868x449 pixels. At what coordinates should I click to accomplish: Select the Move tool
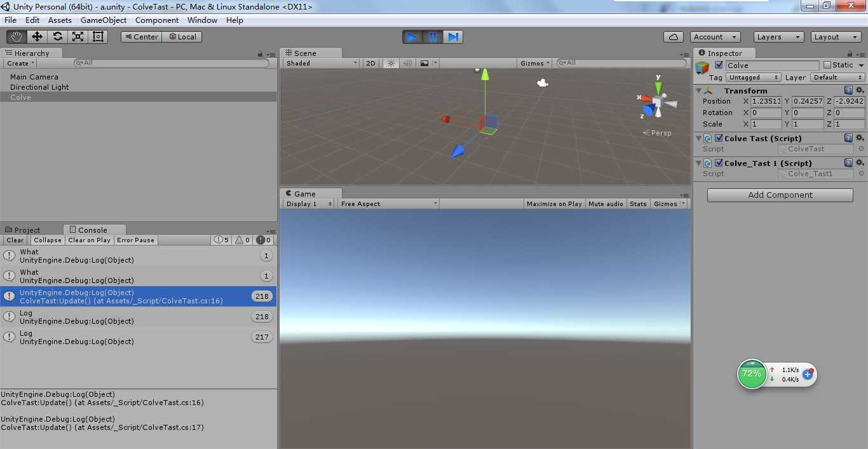pyautogui.click(x=37, y=36)
